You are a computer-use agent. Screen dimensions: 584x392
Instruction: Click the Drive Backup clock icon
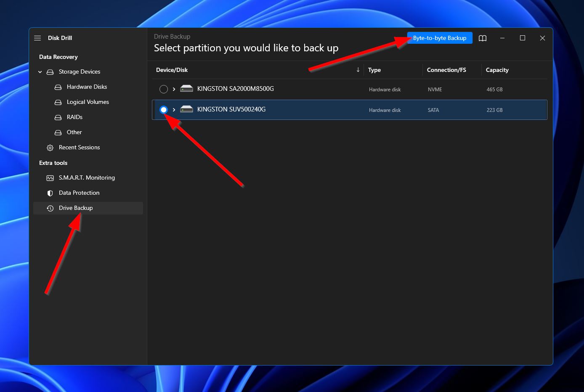[x=50, y=208]
